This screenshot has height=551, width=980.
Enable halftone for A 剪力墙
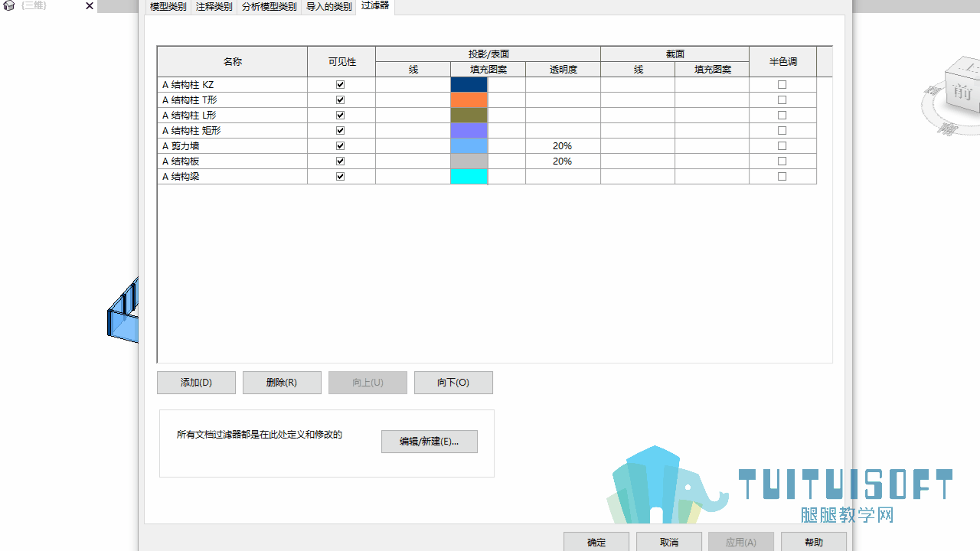[782, 146]
